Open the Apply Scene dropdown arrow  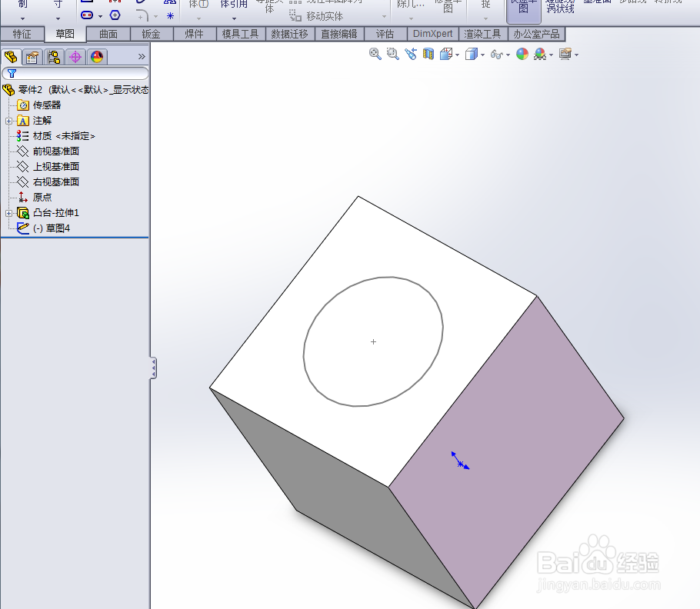[x=552, y=55]
